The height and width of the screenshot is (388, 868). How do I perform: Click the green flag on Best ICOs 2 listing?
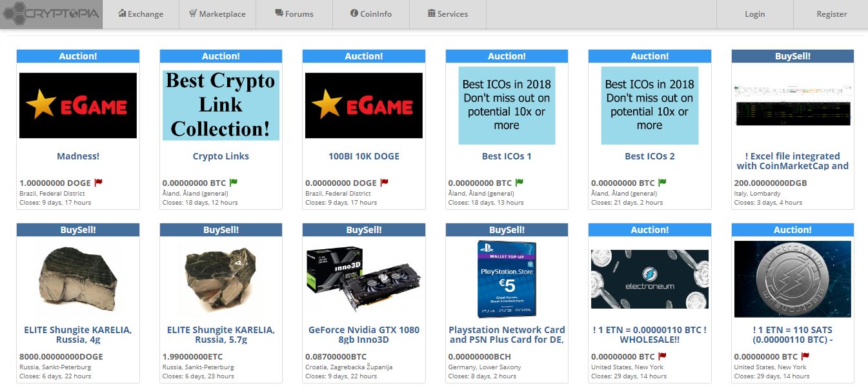coord(662,183)
